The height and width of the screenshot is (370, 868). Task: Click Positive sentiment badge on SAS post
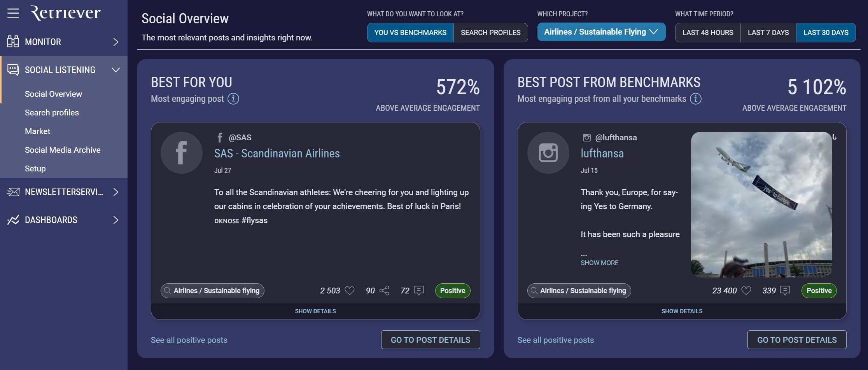tap(453, 291)
